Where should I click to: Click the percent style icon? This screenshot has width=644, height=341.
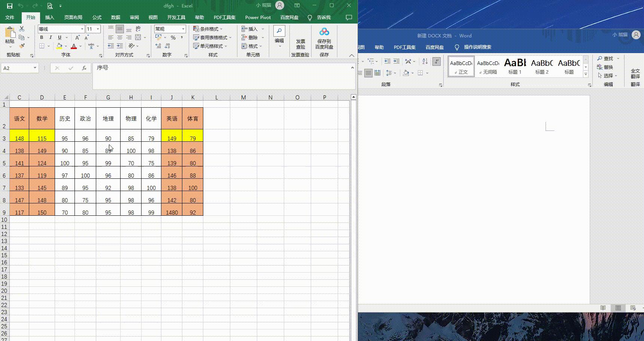click(x=173, y=38)
